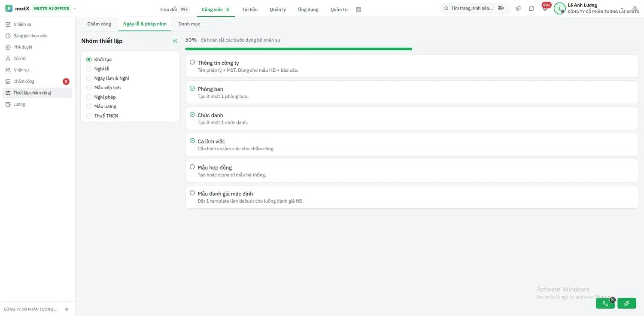Open the Mẫu hợp đồng setup step
Image resolution: width=644 pixels, height=316 pixels.
412,171
